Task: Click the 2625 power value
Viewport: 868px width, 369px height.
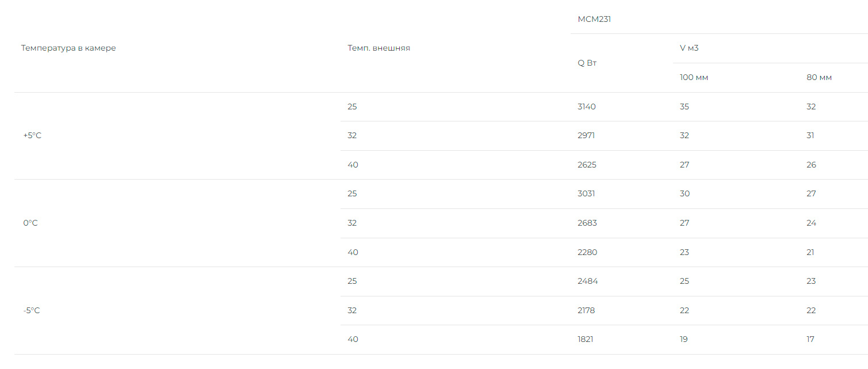Action: tap(587, 165)
